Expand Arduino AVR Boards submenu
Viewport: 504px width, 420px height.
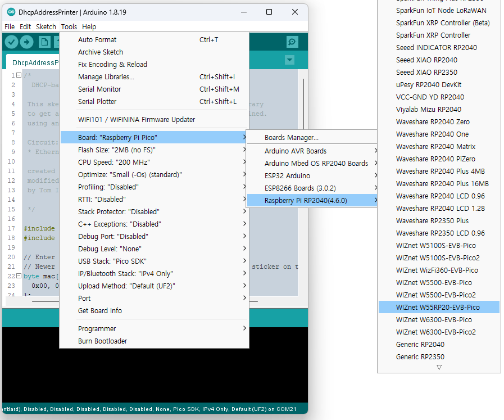[312, 151]
